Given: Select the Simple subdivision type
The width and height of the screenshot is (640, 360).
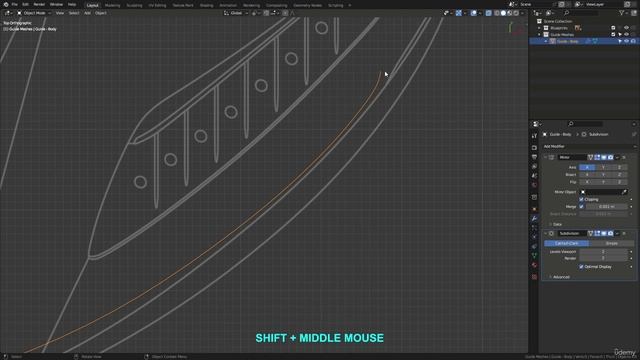Looking at the screenshot, I should (611, 243).
